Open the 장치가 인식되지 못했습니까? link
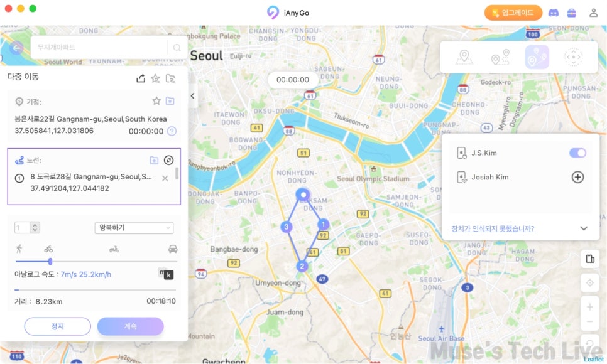607x364 pixels. click(493, 228)
